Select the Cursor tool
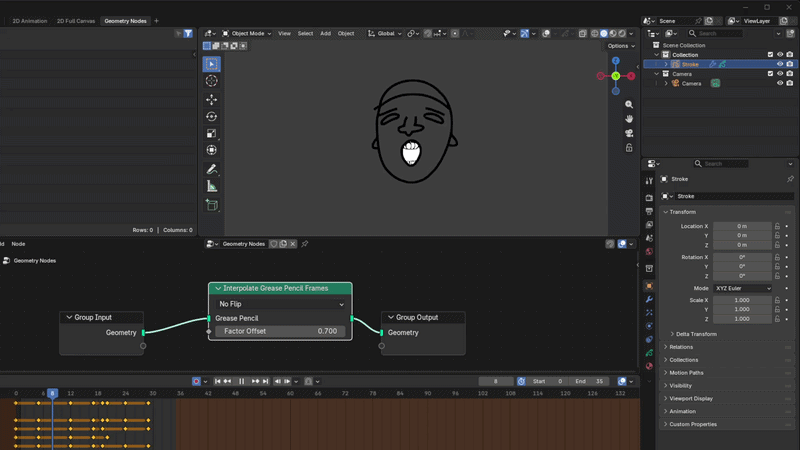This screenshot has height=450, width=800. click(x=211, y=81)
